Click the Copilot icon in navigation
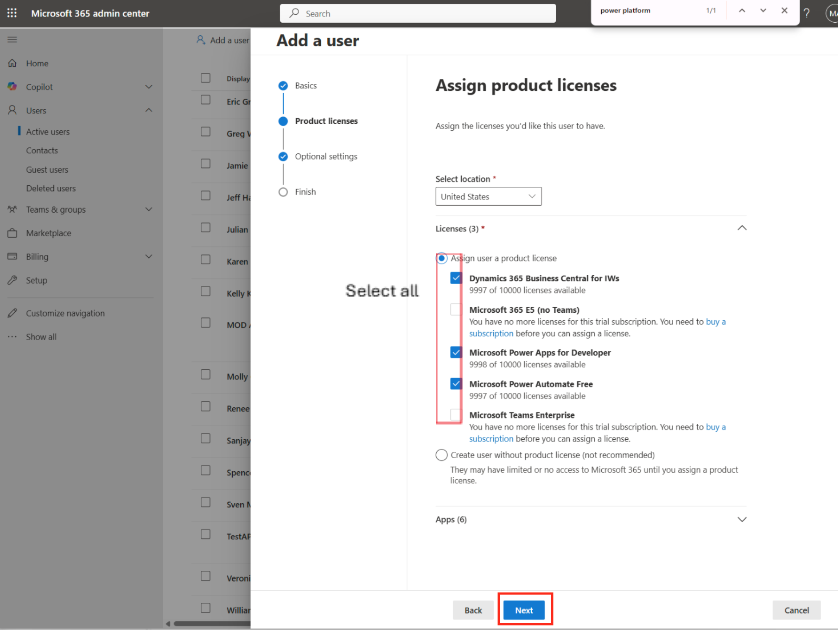 pos(13,87)
